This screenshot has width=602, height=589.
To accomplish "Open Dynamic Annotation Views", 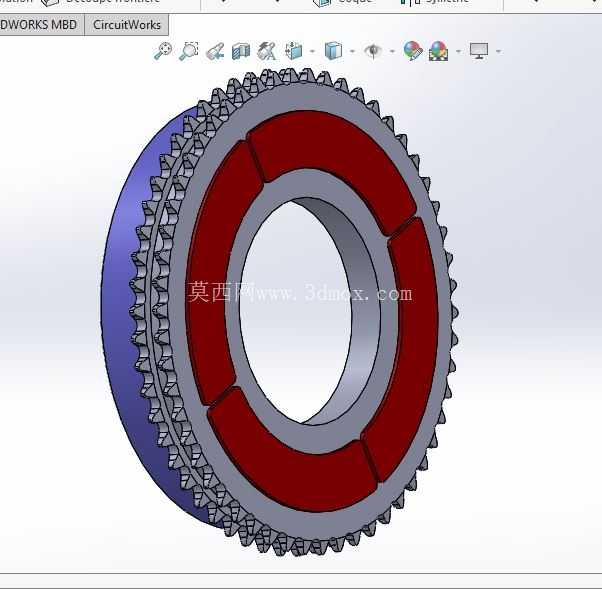I will tap(267, 51).
